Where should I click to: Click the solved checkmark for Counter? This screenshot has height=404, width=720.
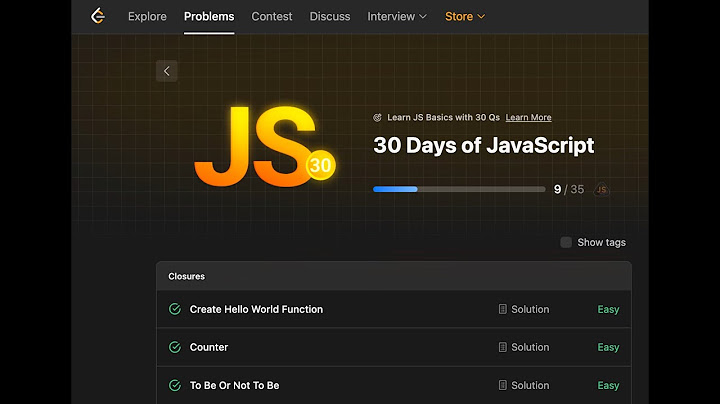click(x=175, y=347)
